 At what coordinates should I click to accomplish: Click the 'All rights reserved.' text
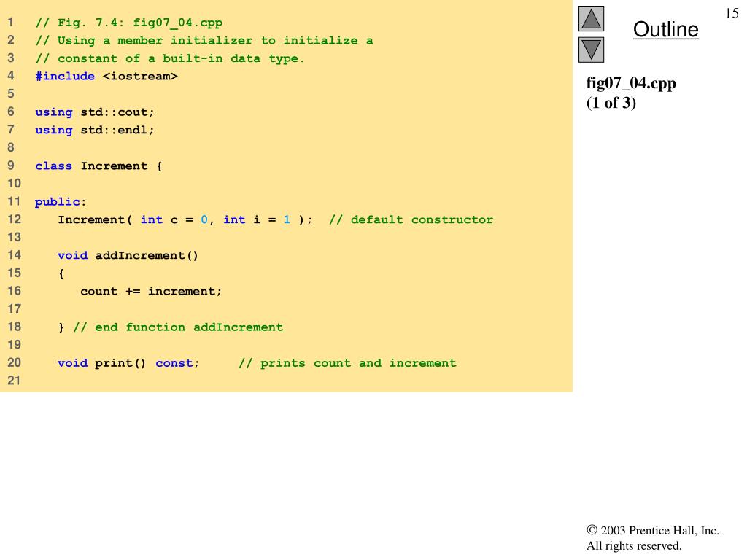[x=634, y=545]
